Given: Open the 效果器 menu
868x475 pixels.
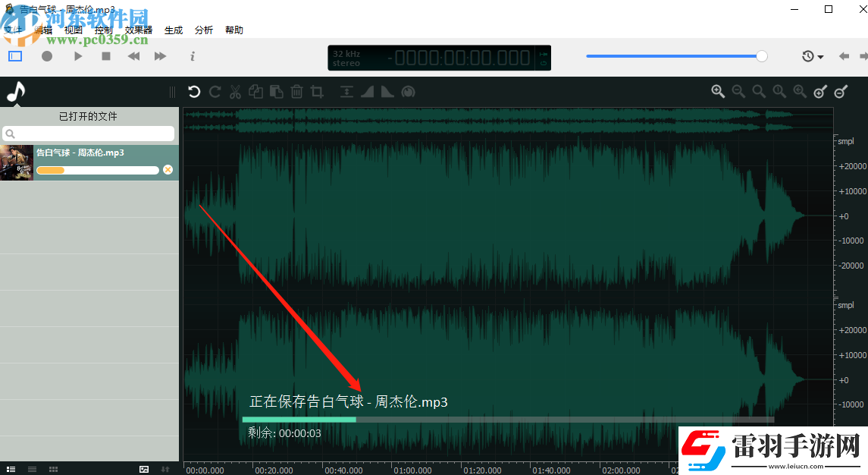Looking at the screenshot, I should (x=137, y=30).
